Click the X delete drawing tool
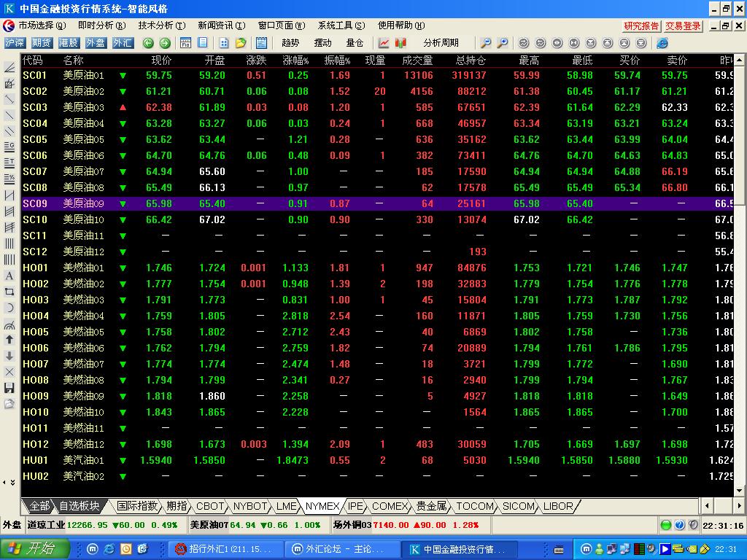 [x=9, y=372]
